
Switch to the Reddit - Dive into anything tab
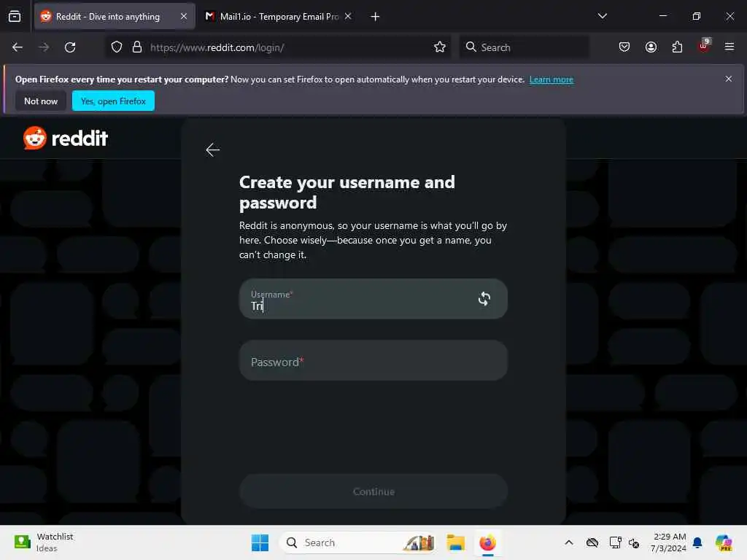tap(115, 16)
